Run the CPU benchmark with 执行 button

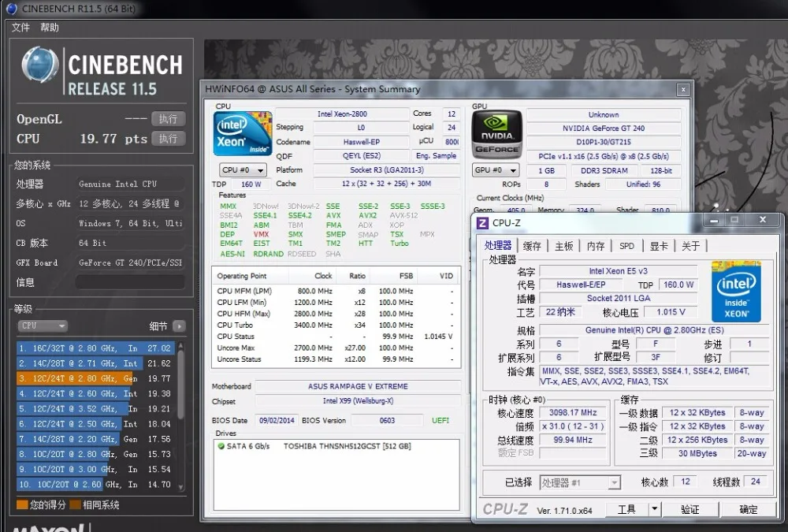click(169, 138)
